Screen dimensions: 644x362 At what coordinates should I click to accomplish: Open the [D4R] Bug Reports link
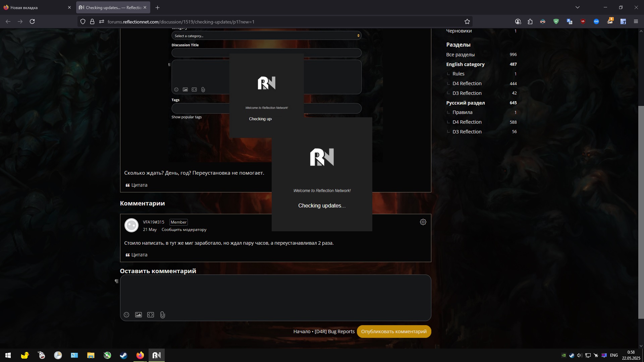334,331
